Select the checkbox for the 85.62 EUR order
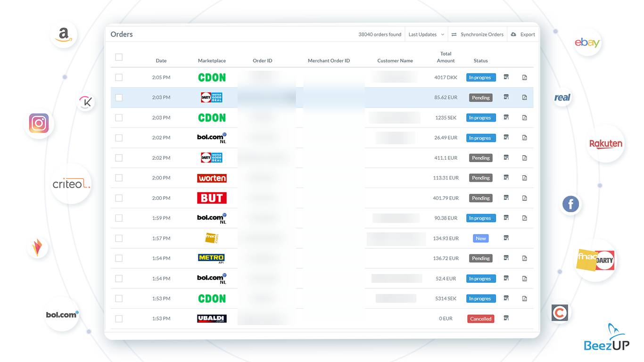The width and height of the screenshot is (644, 362). (x=119, y=98)
